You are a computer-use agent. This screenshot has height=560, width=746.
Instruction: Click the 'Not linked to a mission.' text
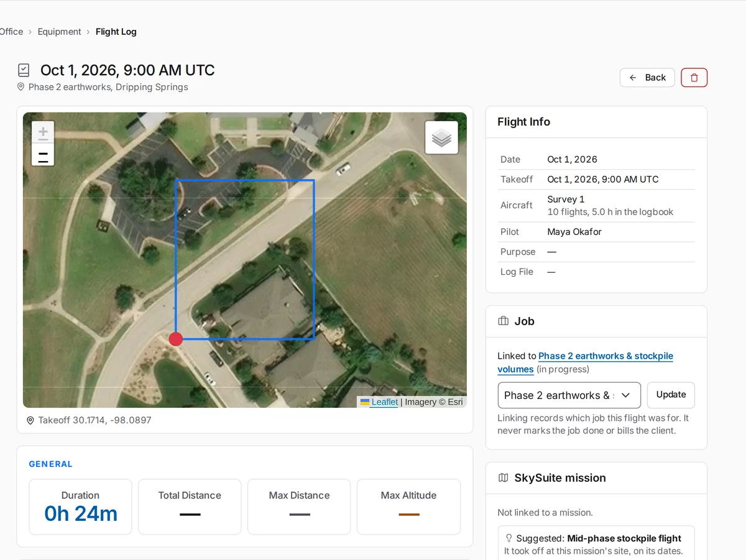click(x=545, y=513)
